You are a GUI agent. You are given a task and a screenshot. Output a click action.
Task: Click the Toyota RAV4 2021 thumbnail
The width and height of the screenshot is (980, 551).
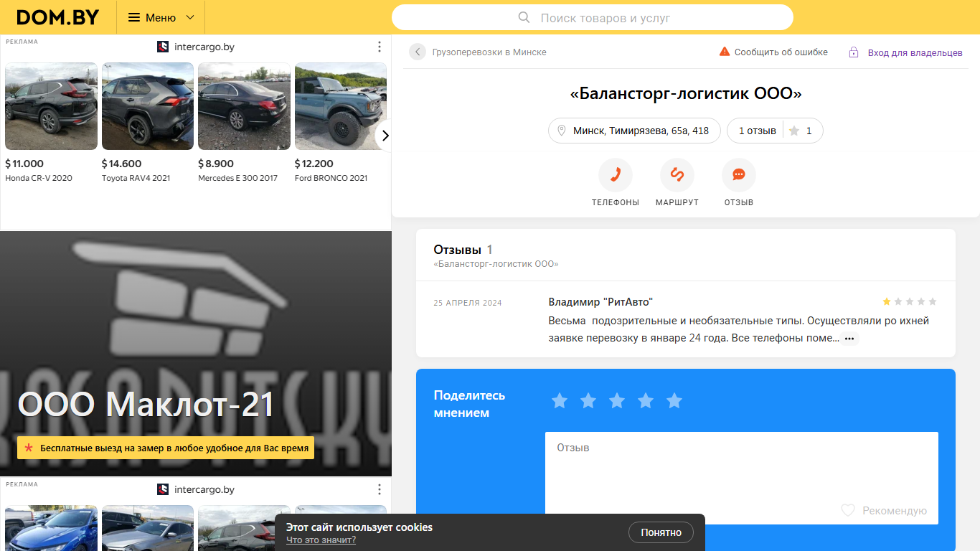pyautogui.click(x=148, y=106)
